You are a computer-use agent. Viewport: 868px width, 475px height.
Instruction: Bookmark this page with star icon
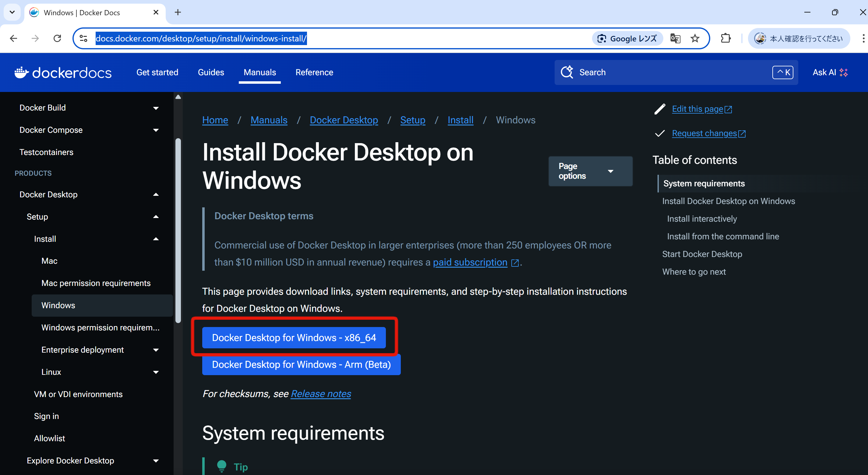695,38
